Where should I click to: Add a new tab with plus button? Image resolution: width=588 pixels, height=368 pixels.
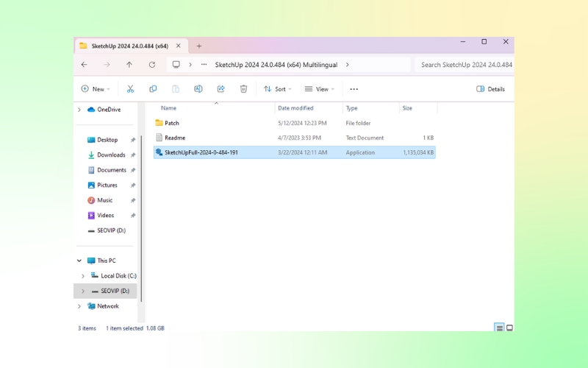tap(198, 46)
